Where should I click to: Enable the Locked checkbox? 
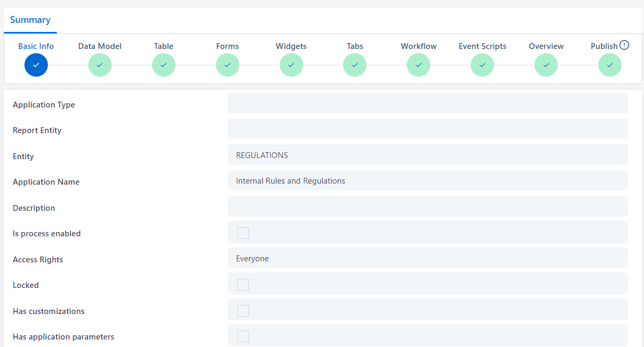pos(243,285)
